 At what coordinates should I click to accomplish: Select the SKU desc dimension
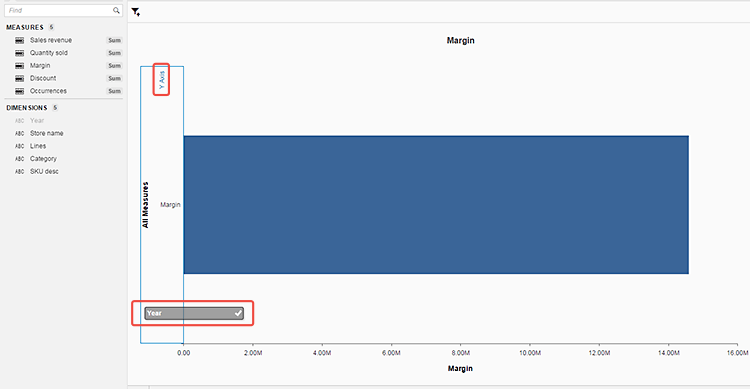[x=44, y=171]
